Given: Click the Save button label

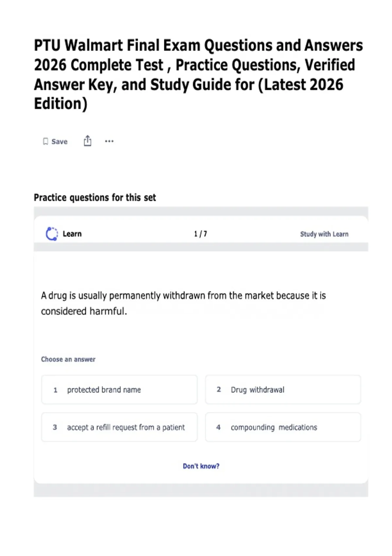Looking at the screenshot, I should click(59, 142).
